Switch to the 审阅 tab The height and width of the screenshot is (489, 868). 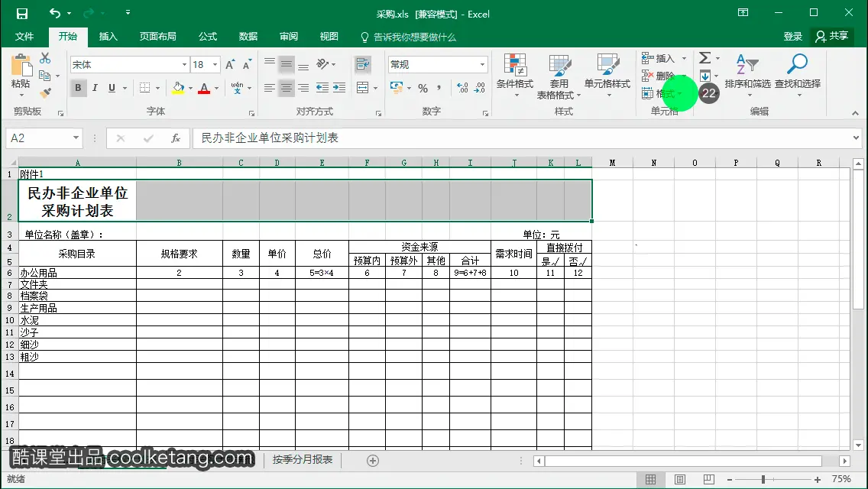288,37
